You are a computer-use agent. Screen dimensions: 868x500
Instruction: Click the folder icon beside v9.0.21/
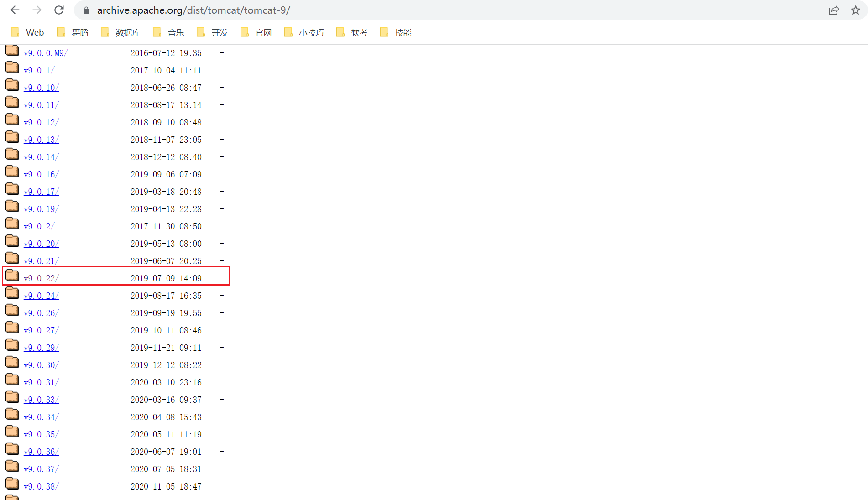coord(12,258)
